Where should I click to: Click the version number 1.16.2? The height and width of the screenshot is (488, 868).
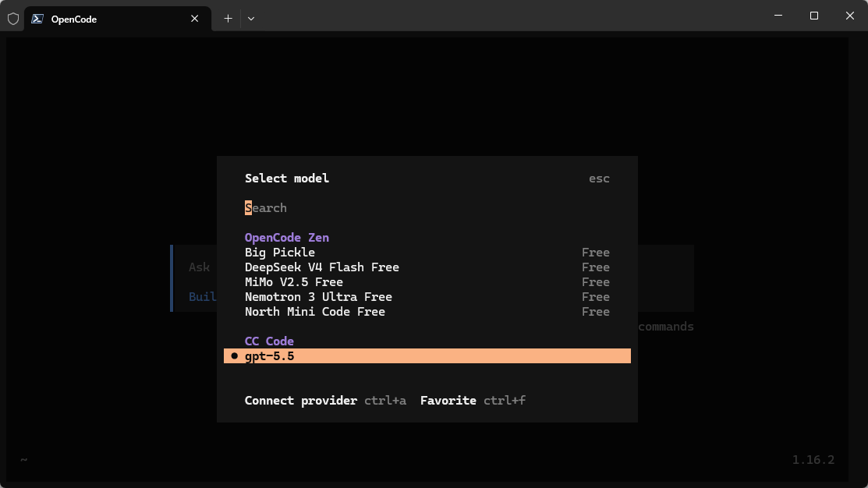813,460
